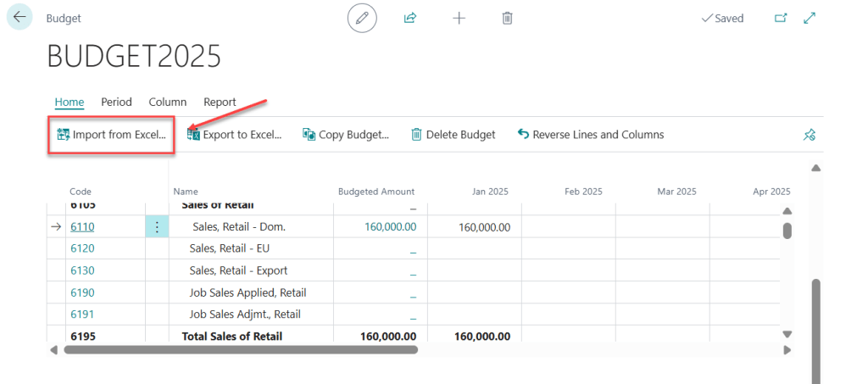Click the trash delete icon in header
868x384 pixels.
click(507, 19)
